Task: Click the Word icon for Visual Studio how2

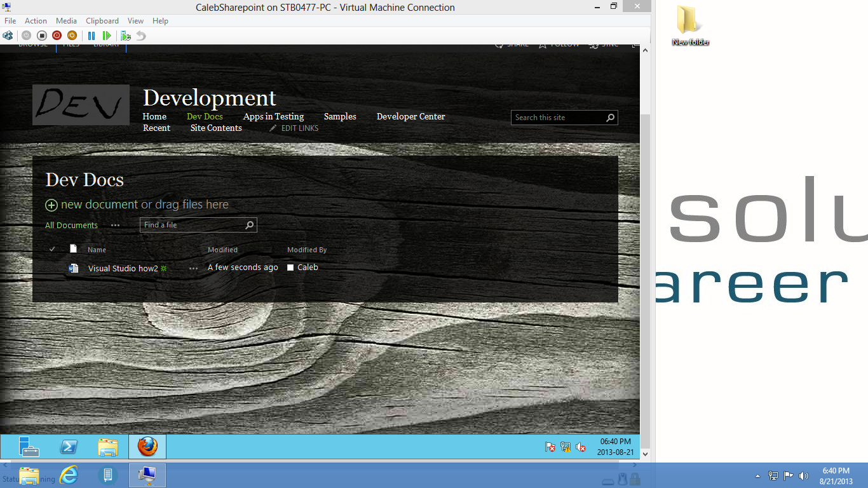Action: click(73, 268)
